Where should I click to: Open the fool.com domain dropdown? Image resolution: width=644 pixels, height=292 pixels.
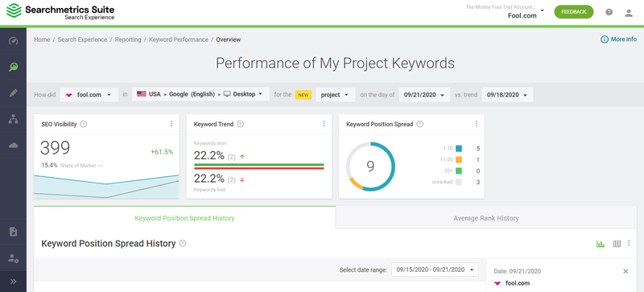point(89,94)
